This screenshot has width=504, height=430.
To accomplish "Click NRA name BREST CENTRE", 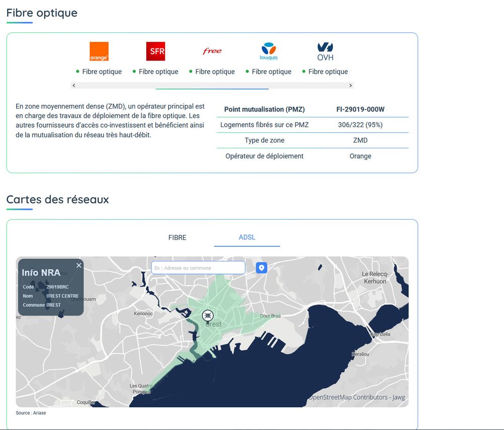I will [x=63, y=296].
